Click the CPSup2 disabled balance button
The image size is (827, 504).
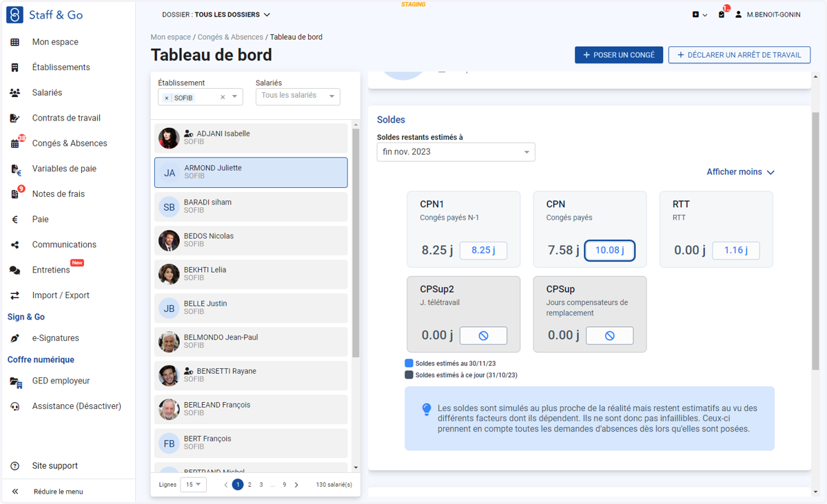(x=483, y=336)
